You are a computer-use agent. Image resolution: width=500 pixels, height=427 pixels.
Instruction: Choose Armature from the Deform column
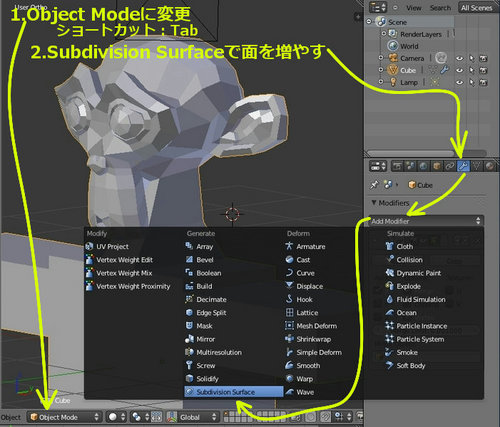[311, 246]
